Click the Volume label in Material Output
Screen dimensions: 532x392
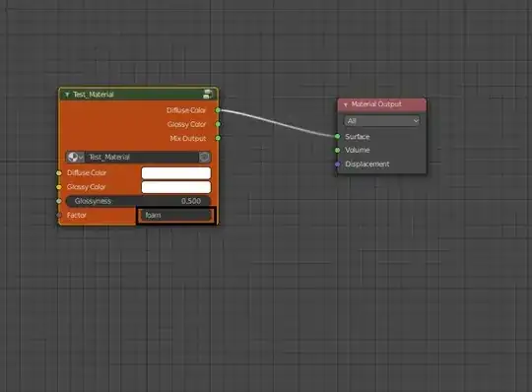[358, 150]
